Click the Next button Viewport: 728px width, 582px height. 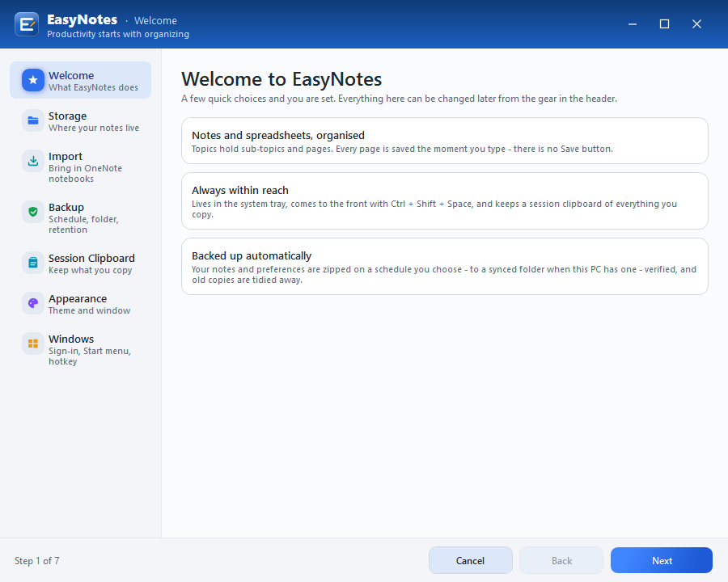point(662,560)
